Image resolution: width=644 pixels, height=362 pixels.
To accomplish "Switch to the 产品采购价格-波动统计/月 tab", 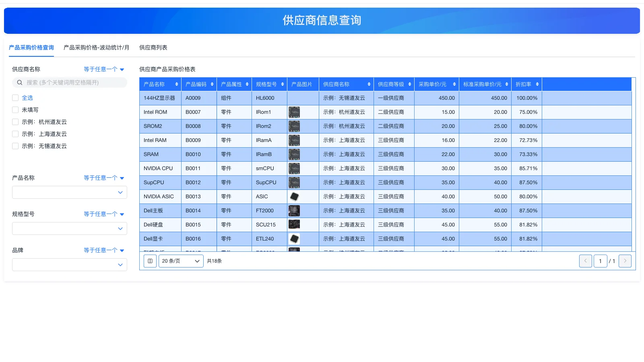I will pyautogui.click(x=96, y=47).
